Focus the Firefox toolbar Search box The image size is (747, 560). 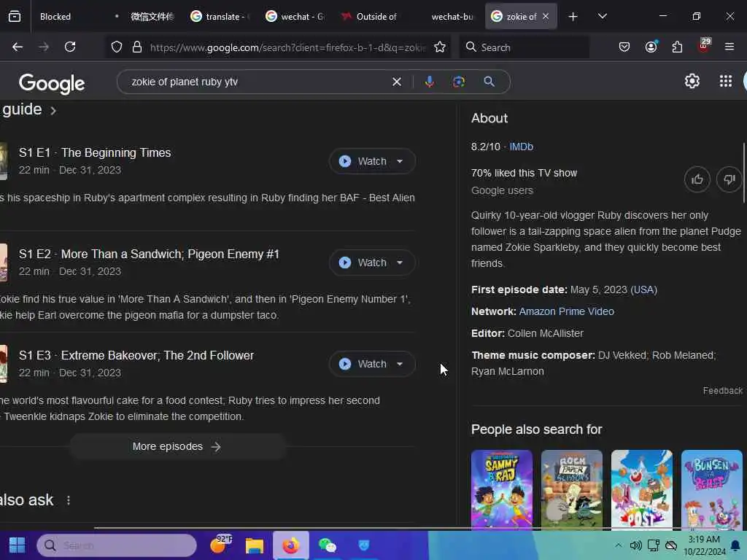(x=524, y=47)
